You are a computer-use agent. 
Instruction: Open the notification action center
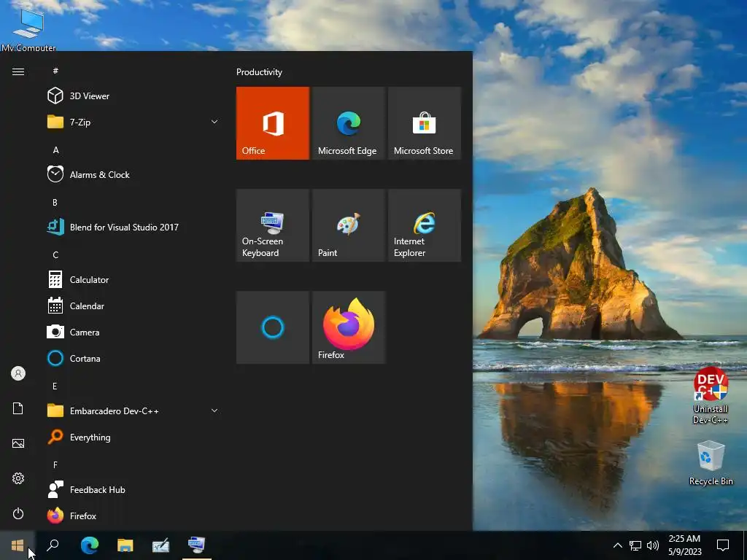pyautogui.click(x=723, y=545)
